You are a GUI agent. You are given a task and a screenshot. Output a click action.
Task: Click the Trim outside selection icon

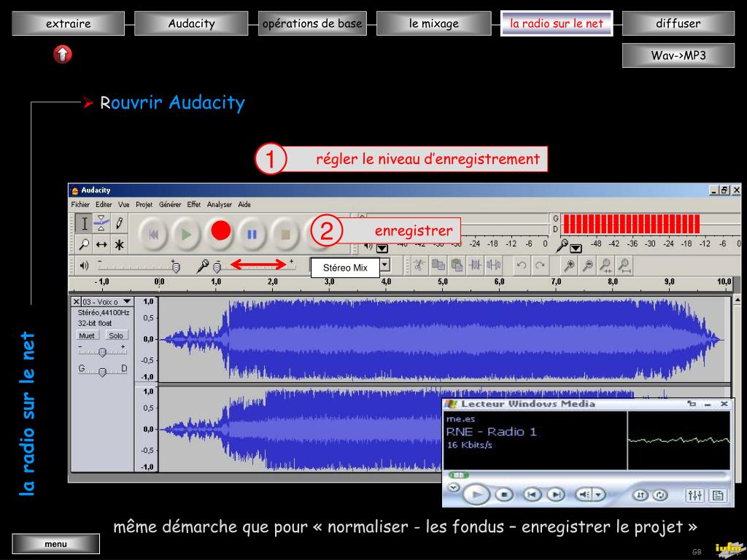click(475, 265)
